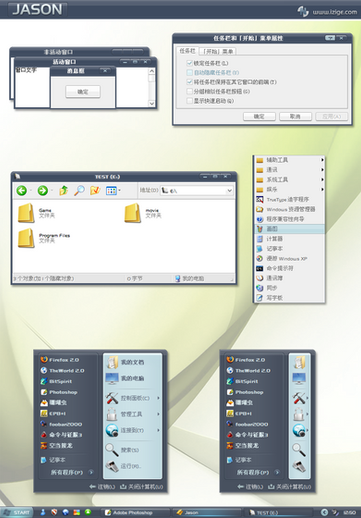Click the Up folder toolbar icon

63,191
